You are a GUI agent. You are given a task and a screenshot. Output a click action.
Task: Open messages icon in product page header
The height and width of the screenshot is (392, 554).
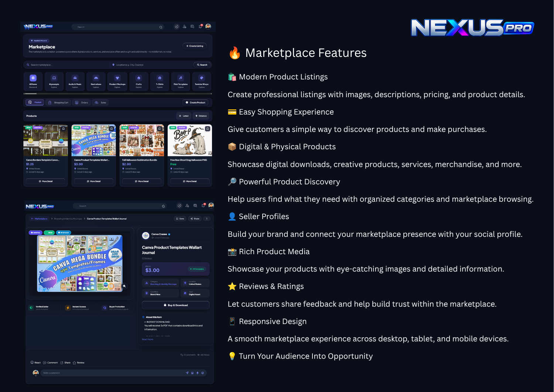tap(195, 206)
